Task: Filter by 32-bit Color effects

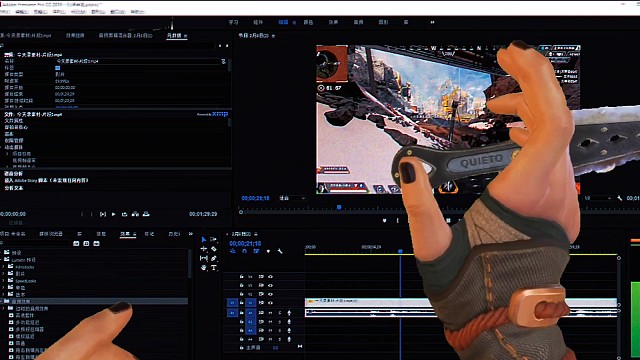Action: (86, 244)
